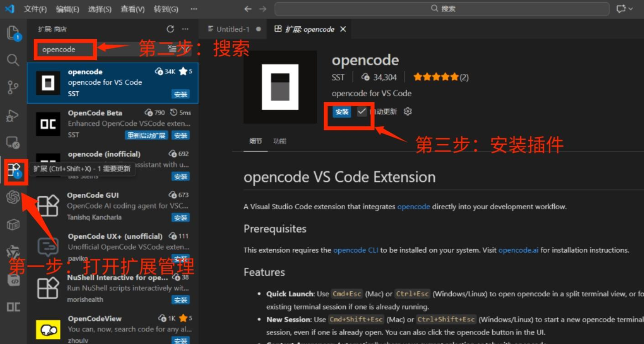
Task: Follow the opencode.ai link
Action: coord(518,250)
